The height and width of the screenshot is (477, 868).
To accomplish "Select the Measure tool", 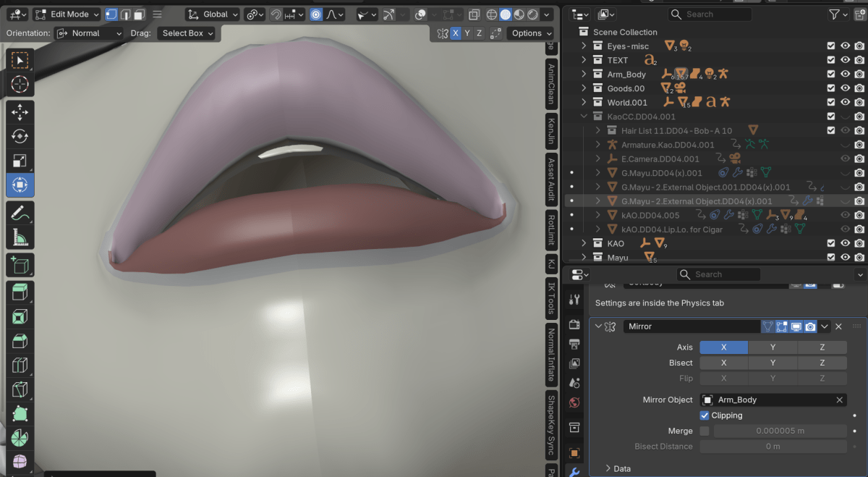I will click(x=20, y=237).
